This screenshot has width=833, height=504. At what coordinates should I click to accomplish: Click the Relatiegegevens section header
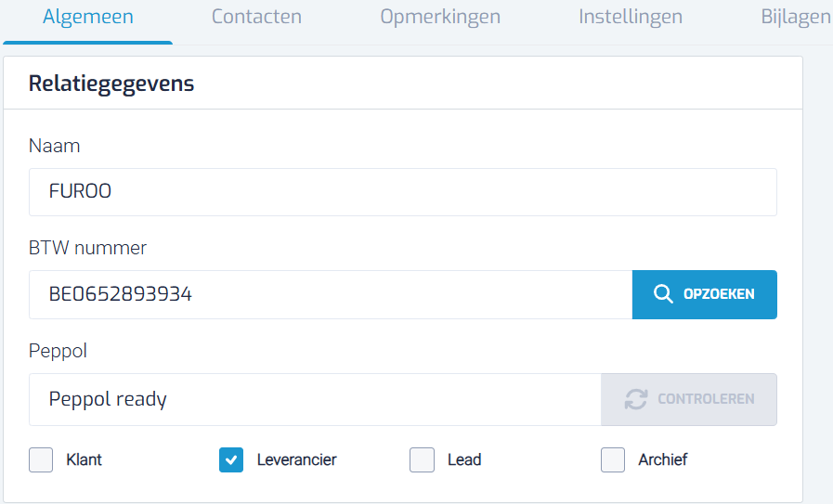[x=111, y=84]
